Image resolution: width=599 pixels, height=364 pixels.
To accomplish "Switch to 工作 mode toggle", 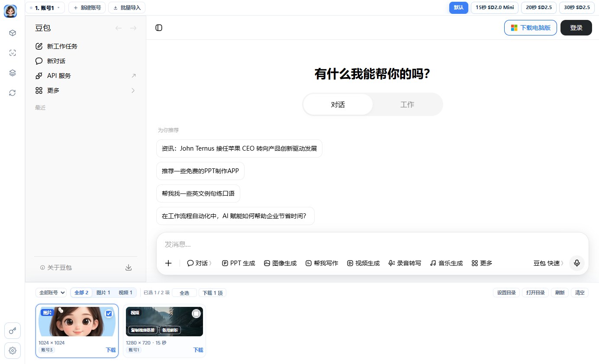I will coord(407,104).
